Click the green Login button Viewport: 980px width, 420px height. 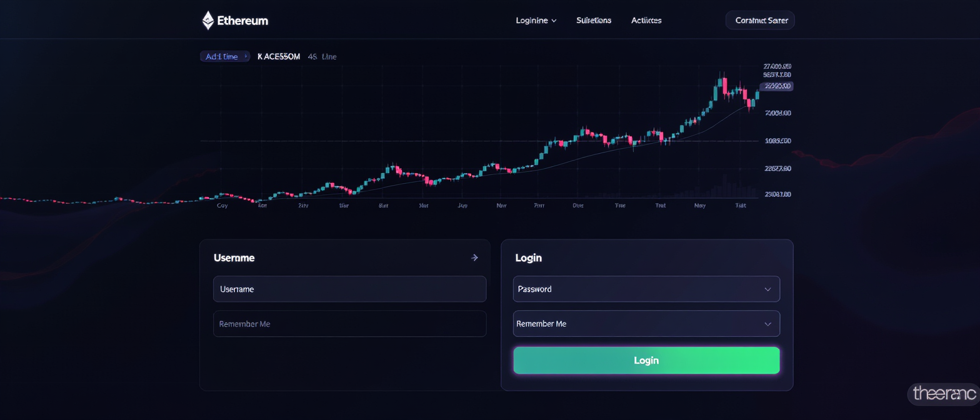click(646, 361)
